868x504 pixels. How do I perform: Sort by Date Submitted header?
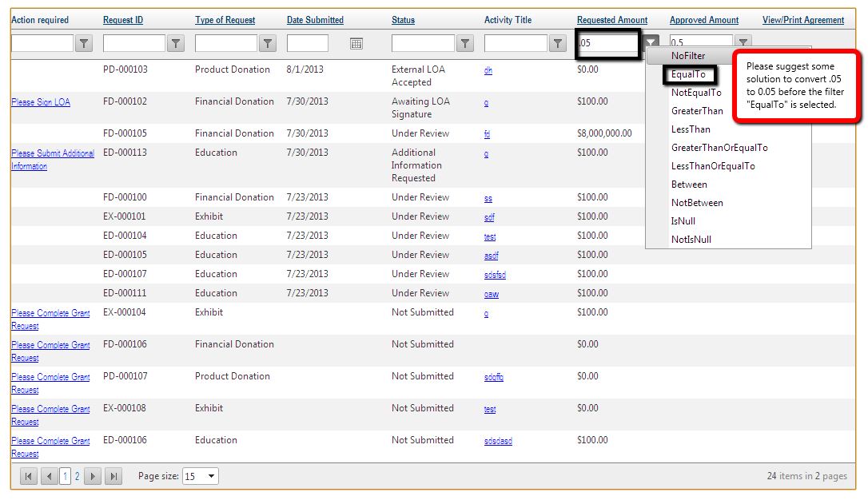coord(315,20)
